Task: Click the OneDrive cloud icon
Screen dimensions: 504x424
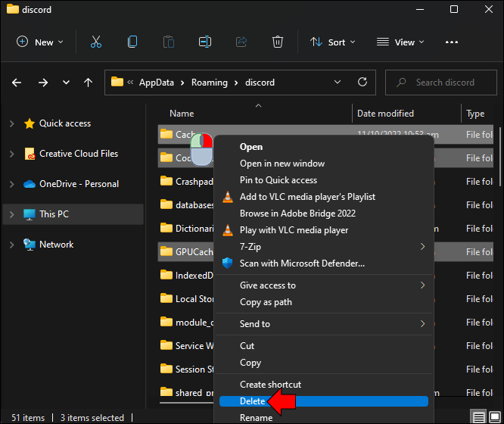Action: (x=30, y=184)
